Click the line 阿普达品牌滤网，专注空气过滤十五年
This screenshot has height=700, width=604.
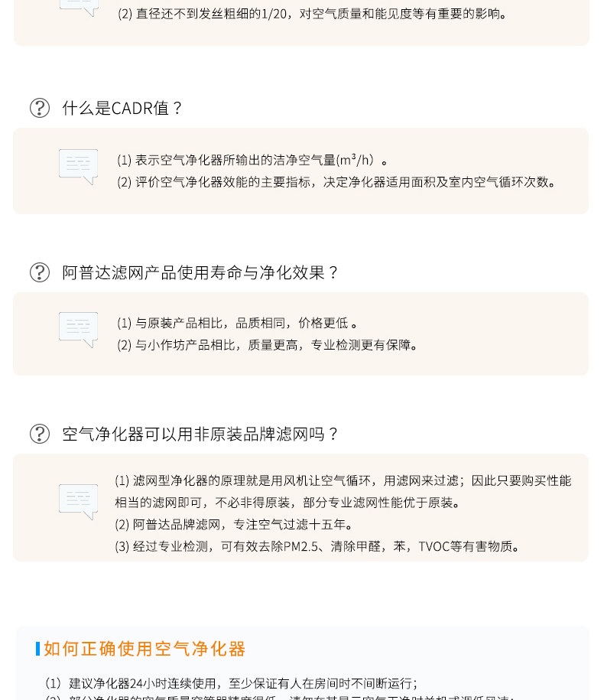[234, 525]
